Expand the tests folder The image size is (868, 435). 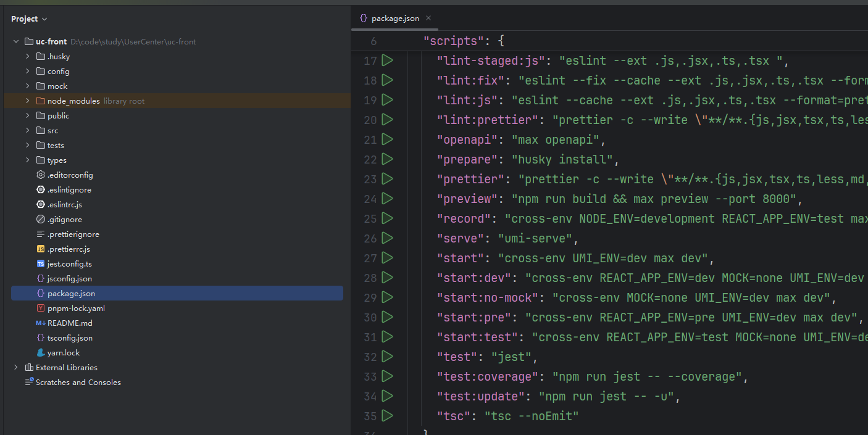28,145
